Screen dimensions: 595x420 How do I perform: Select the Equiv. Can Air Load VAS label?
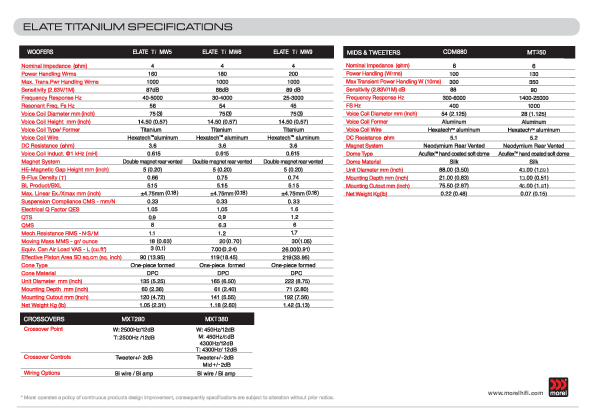pyautogui.click(x=64, y=249)
